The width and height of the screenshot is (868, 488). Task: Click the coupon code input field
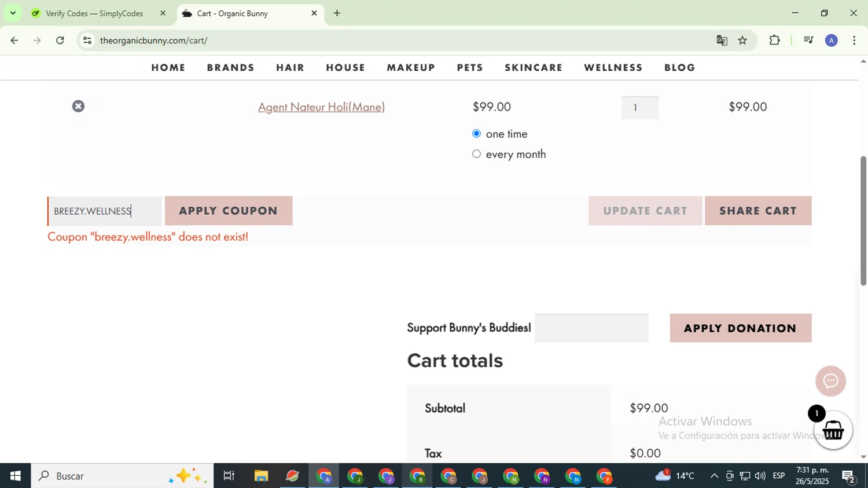(x=105, y=211)
